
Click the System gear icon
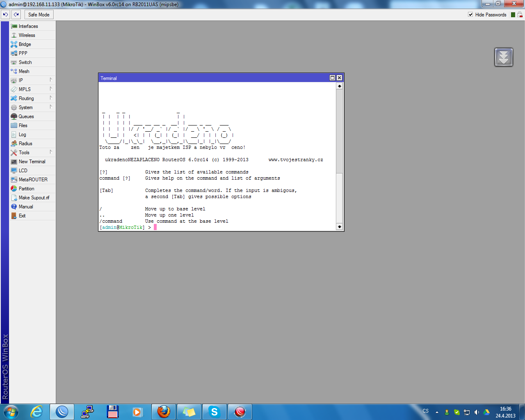coord(14,107)
